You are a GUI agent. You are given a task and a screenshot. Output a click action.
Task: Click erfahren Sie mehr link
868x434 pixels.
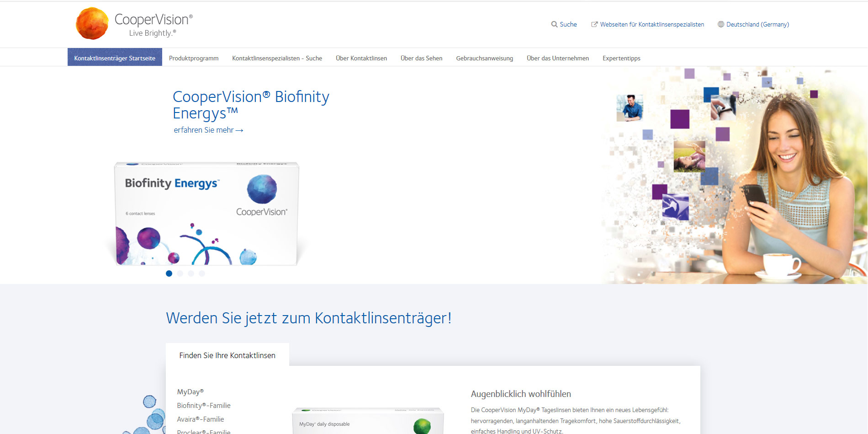point(208,130)
